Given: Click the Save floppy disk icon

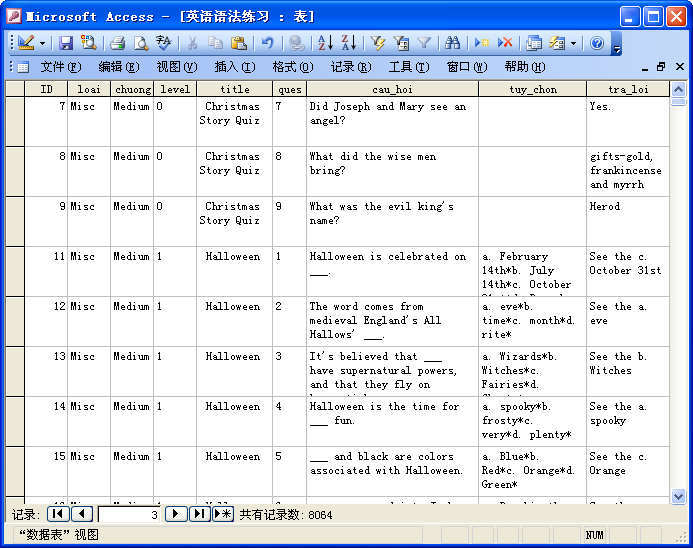Looking at the screenshot, I should coord(66,43).
